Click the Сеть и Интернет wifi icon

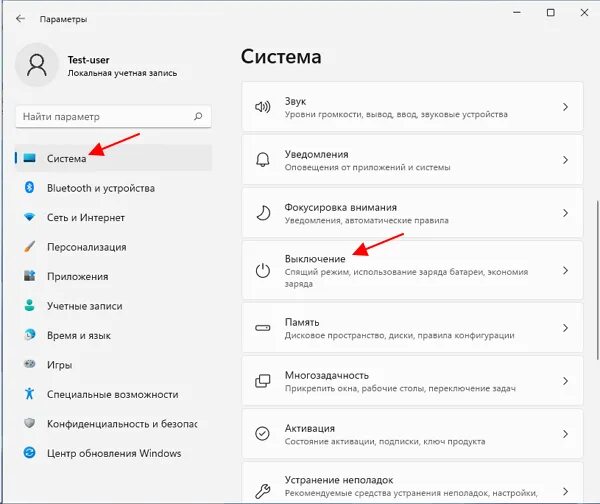point(29,217)
